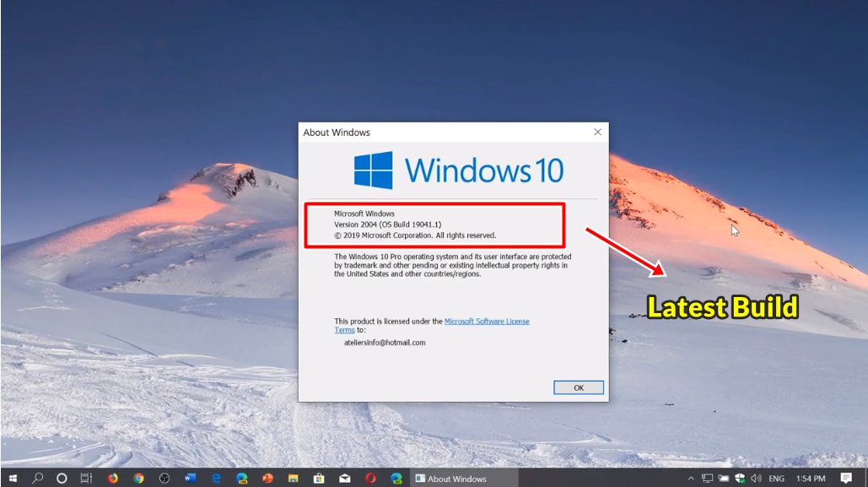Open Microsoft Store from the taskbar
This screenshot has height=487, width=868.
tap(319, 478)
